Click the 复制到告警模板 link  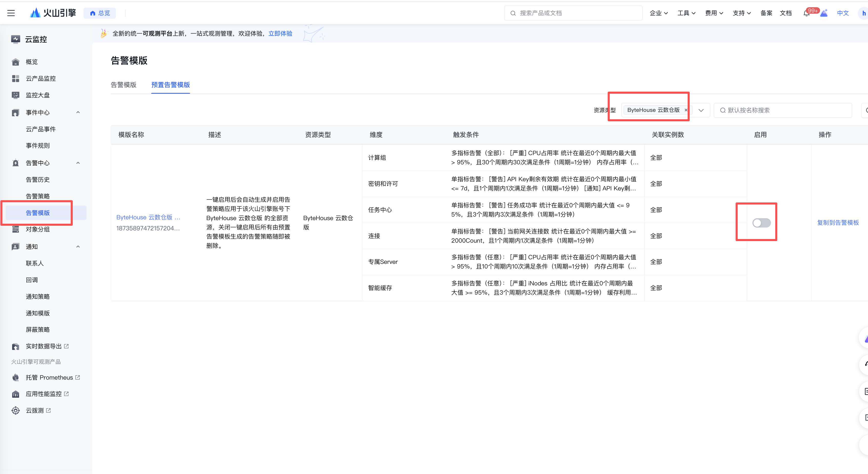point(838,223)
